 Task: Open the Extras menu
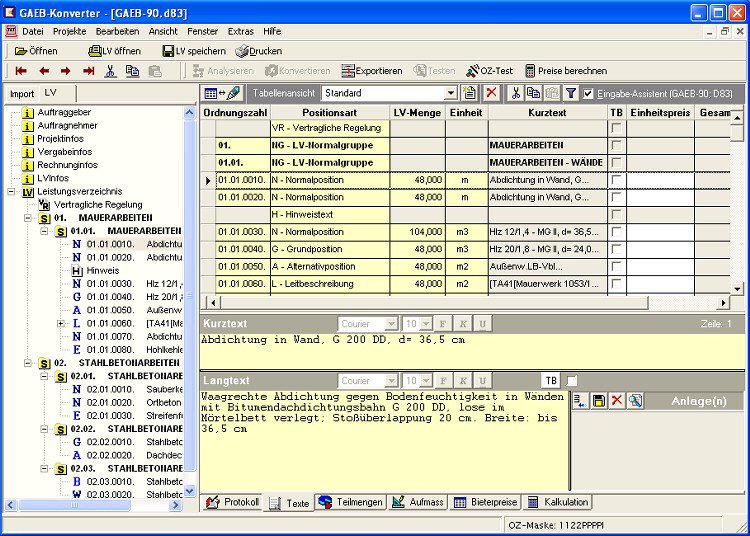coord(241,32)
